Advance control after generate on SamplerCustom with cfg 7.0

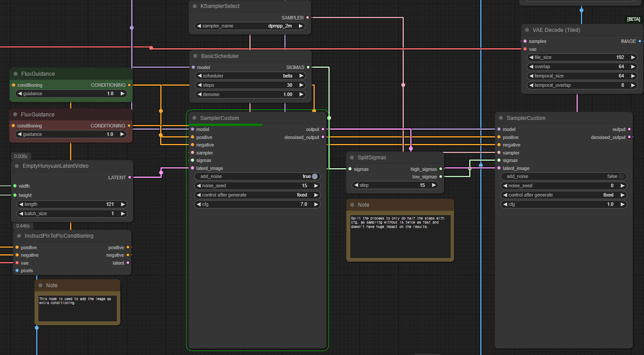pos(316,195)
